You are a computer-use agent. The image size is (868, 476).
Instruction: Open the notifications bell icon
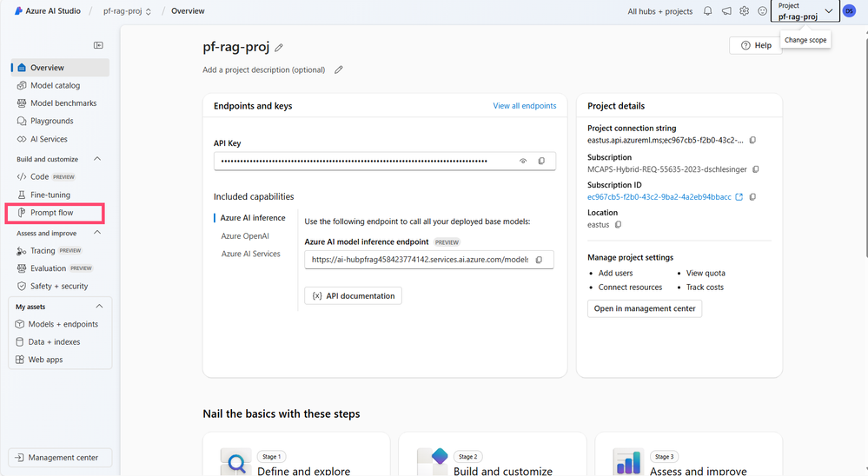coord(707,11)
